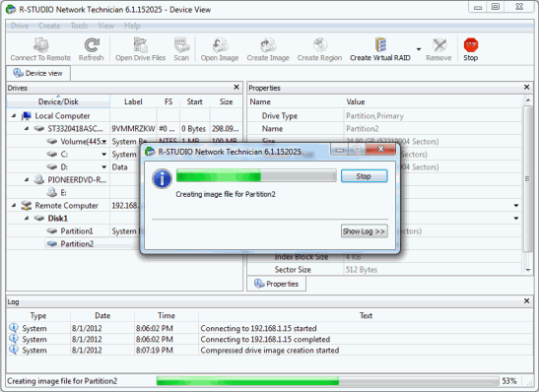Open the Drive menu
The height and width of the screenshot is (392, 539).
click(x=20, y=26)
